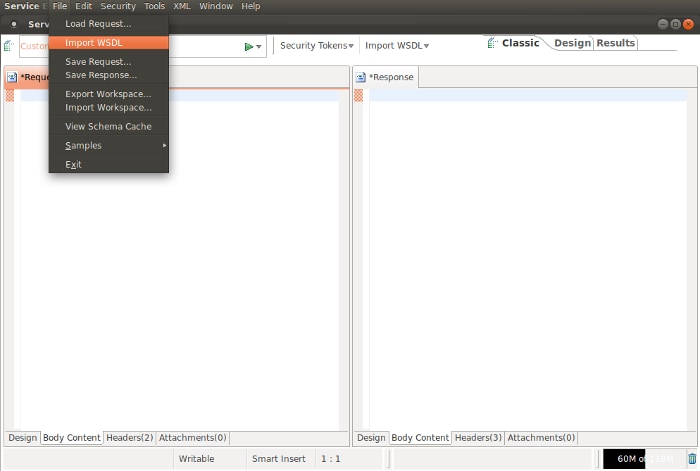Open the File menu
Viewport: 700px width, 471px height.
tap(59, 6)
